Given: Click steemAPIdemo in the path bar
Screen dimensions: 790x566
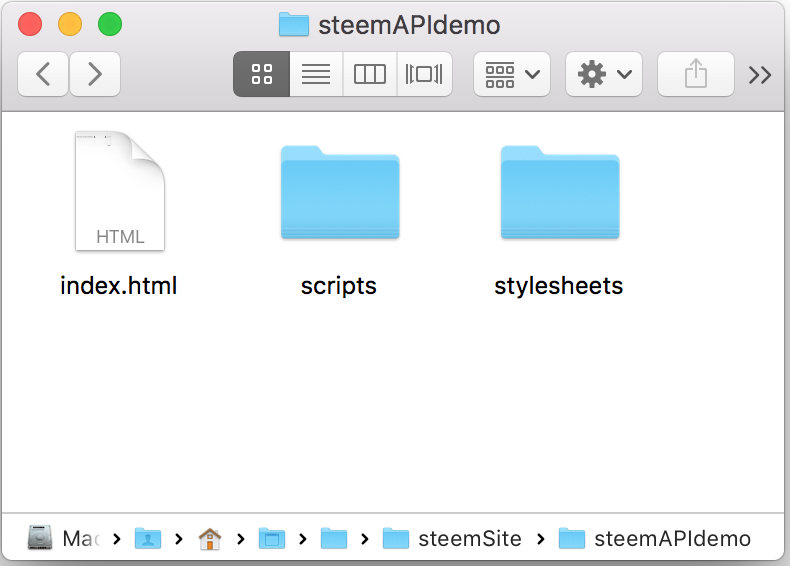Looking at the screenshot, I should click(655, 538).
